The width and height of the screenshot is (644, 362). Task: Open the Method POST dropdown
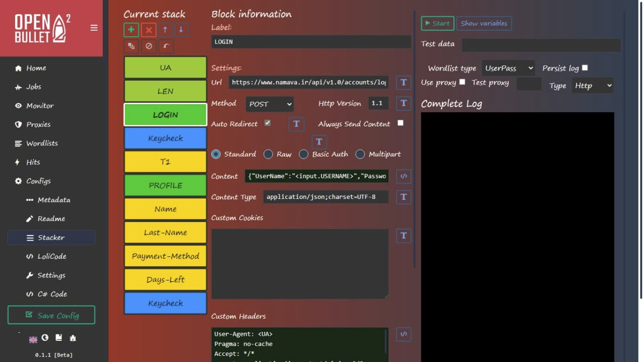point(270,104)
